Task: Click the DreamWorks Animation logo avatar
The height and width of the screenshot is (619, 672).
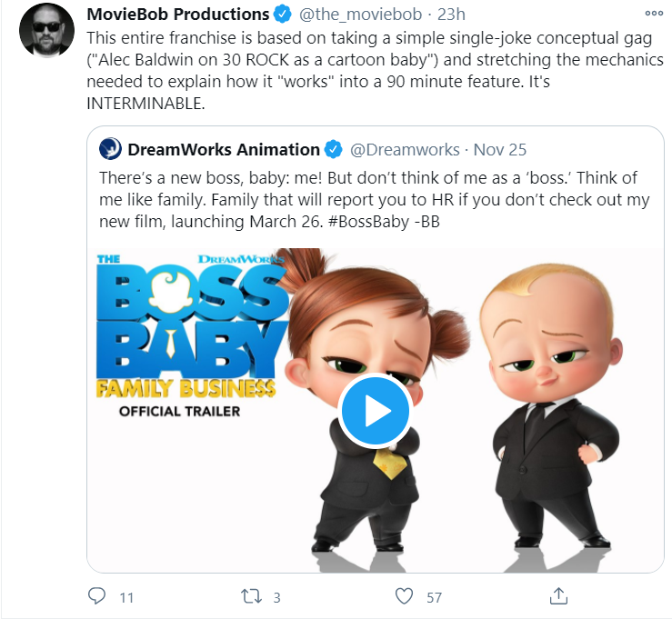Action: point(110,149)
